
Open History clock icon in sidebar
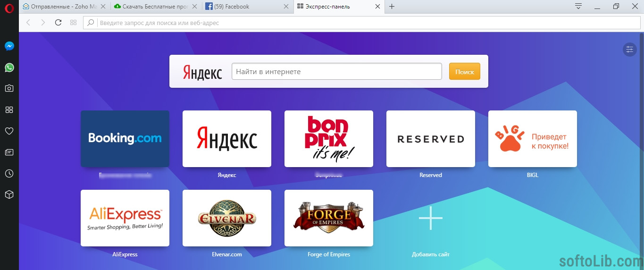[9, 174]
